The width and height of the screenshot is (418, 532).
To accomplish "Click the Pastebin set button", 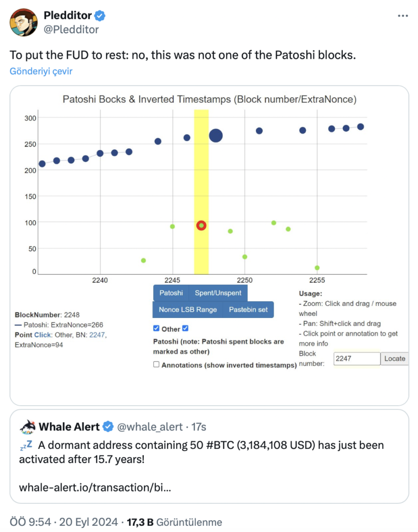I will point(248,310).
